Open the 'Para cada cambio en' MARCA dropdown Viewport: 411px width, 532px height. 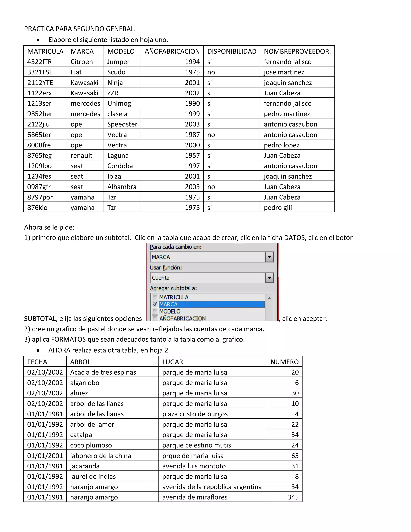click(269, 257)
